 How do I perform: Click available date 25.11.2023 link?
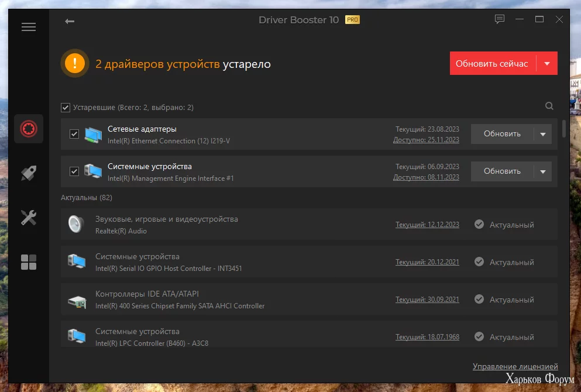pyautogui.click(x=426, y=140)
